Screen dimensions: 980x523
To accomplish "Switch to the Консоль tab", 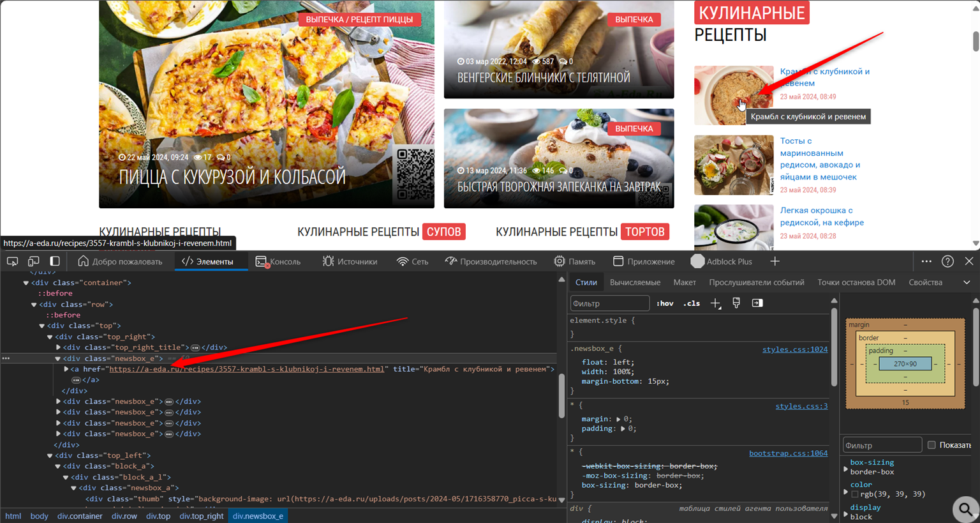I will pyautogui.click(x=278, y=261).
